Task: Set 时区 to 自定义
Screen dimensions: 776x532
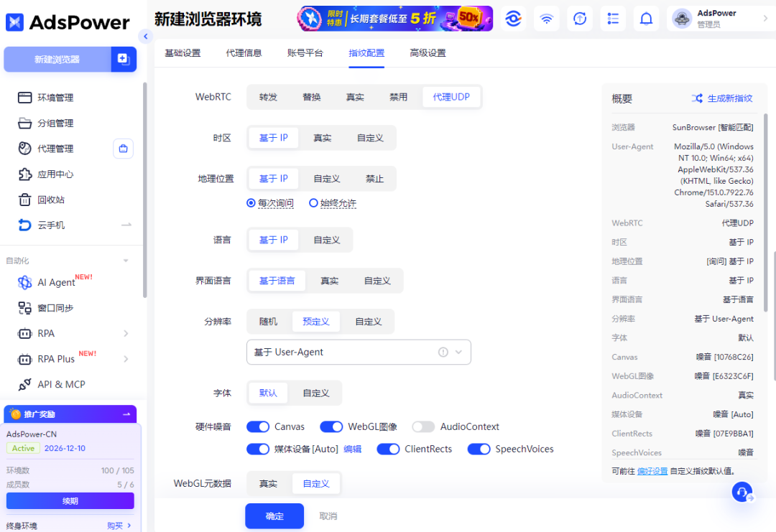Action: point(370,138)
